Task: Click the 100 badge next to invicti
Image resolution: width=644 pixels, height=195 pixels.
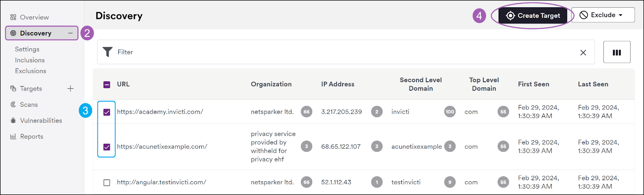Action: click(450, 112)
